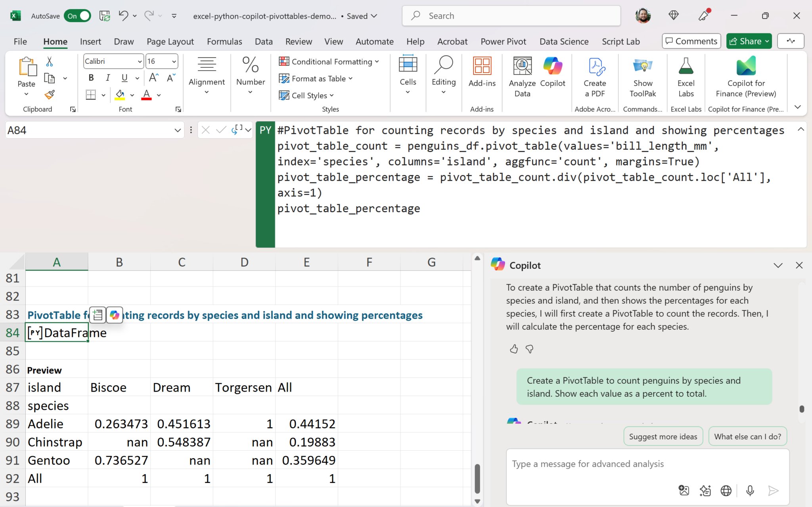Toggle AutoSave switch off

point(77,16)
